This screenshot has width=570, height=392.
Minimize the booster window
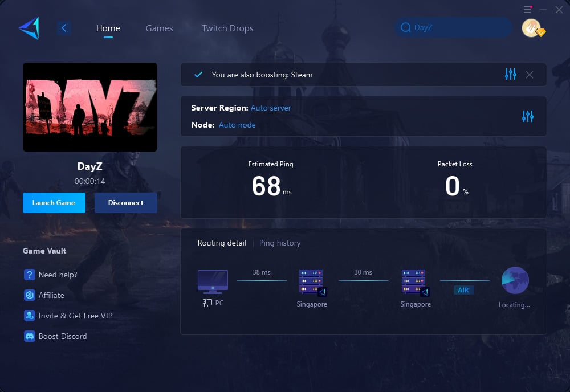click(543, 10)
